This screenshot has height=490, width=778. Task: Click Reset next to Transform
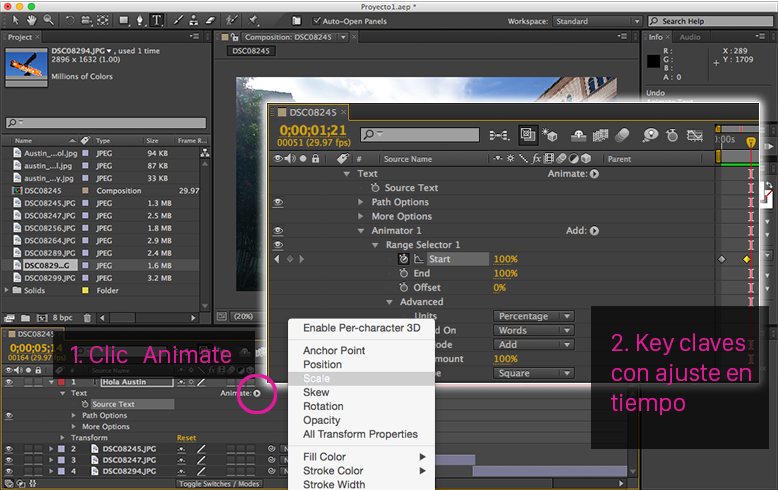point(187,437)
